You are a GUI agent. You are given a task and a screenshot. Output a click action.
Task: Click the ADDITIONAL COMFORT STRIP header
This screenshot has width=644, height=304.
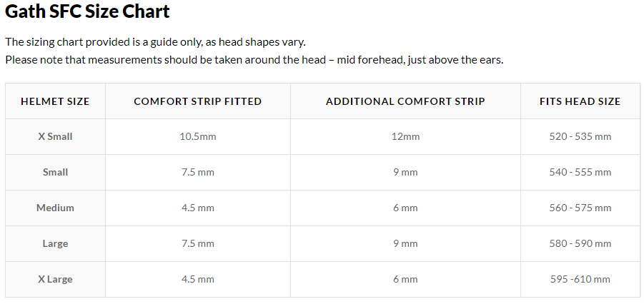point(405,101)
